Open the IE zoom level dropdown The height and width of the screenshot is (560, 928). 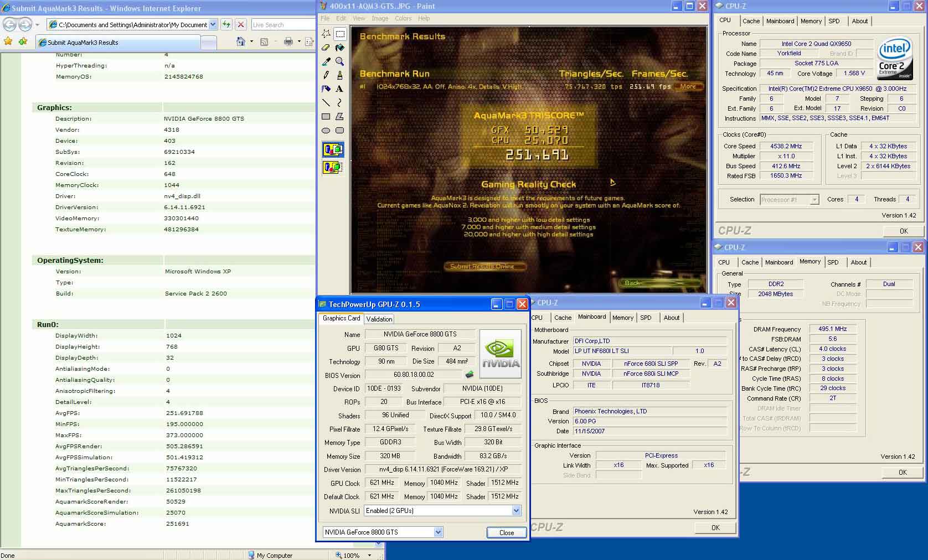pos(369,555)
